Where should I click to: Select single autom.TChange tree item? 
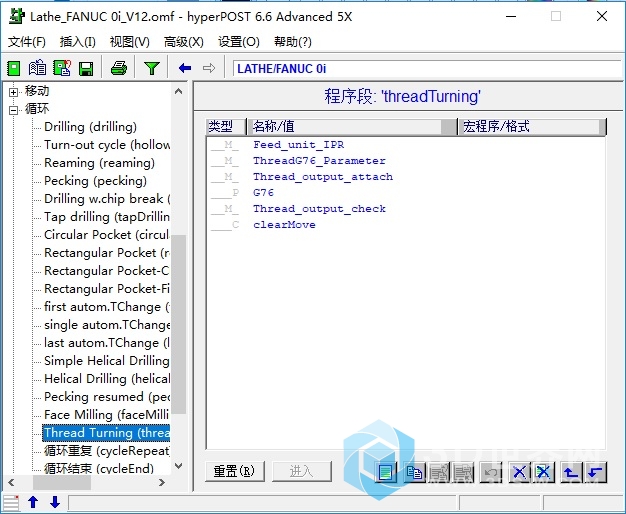pyautogui.click(x=107, y=325)
